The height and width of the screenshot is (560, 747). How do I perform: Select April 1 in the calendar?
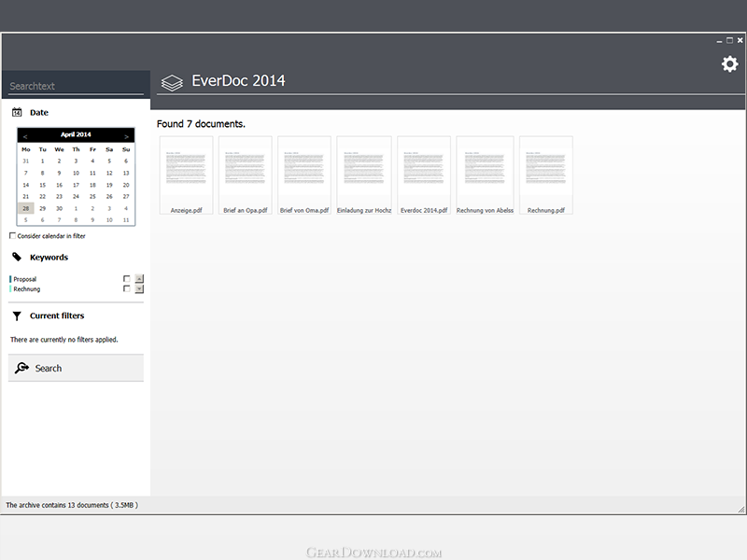pyautogui.click(x=42, y=161)
